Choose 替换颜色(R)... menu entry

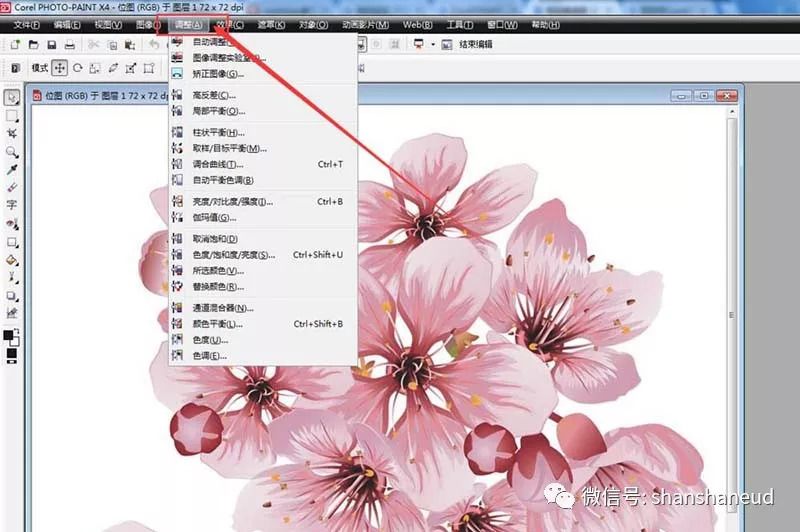[x=263, y=287]
